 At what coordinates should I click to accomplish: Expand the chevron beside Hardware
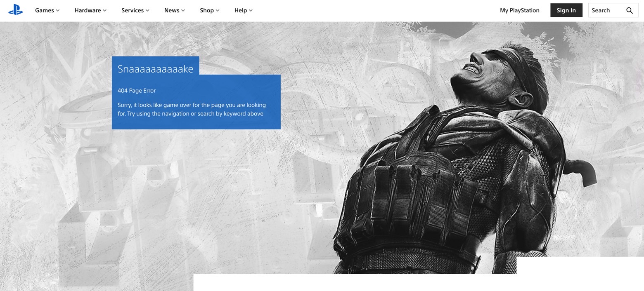click(x=105, y=11)
